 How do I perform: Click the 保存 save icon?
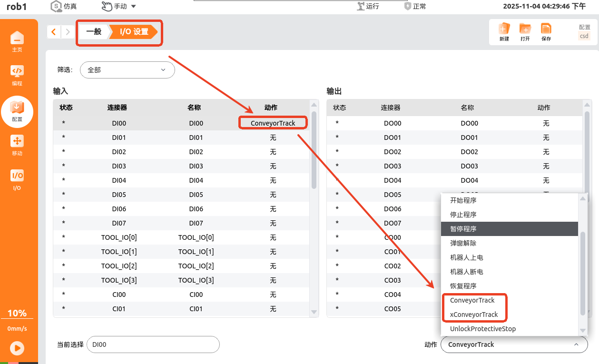tap(546, 32)
